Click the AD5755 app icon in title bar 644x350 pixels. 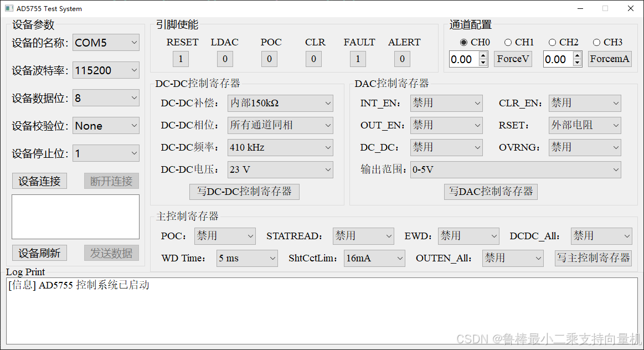(9, 8)
